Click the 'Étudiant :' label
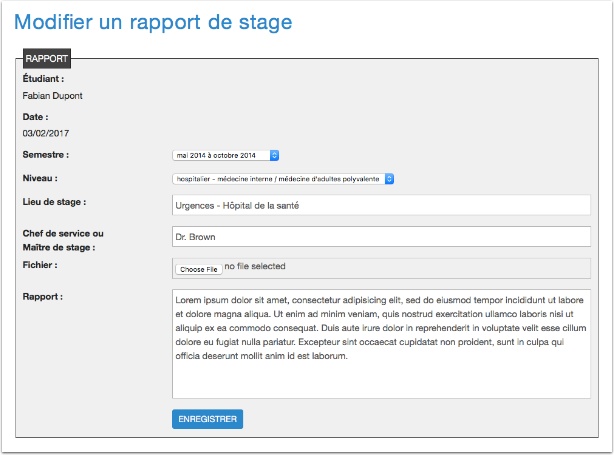The width and height of the screenshot is (614, 455). click(43, 78)
